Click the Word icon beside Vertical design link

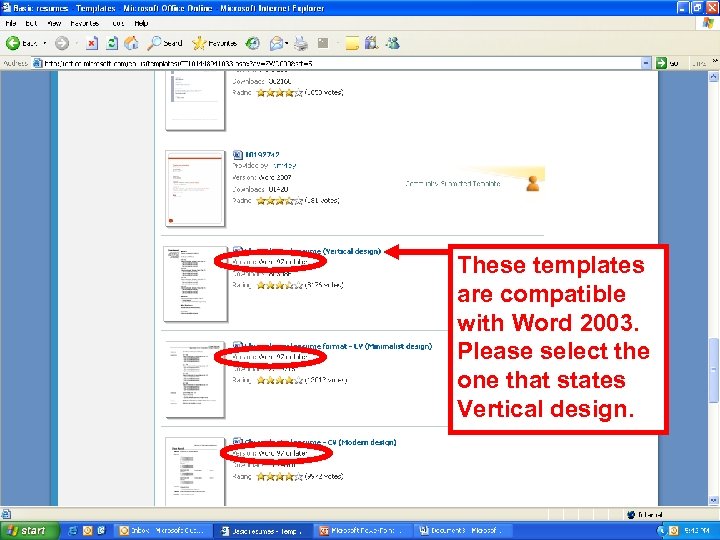click(x=237, y=251)
